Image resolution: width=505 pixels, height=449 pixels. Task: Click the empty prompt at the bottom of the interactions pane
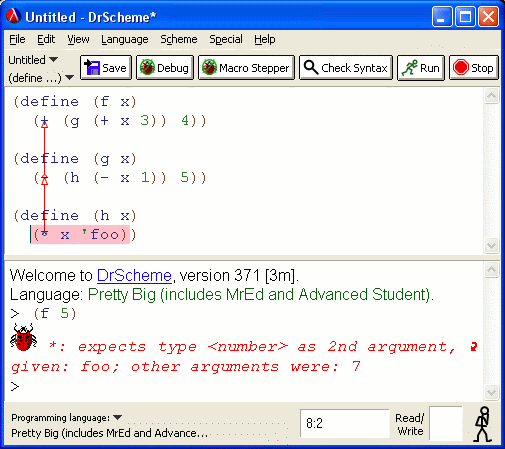coord(15,387)
